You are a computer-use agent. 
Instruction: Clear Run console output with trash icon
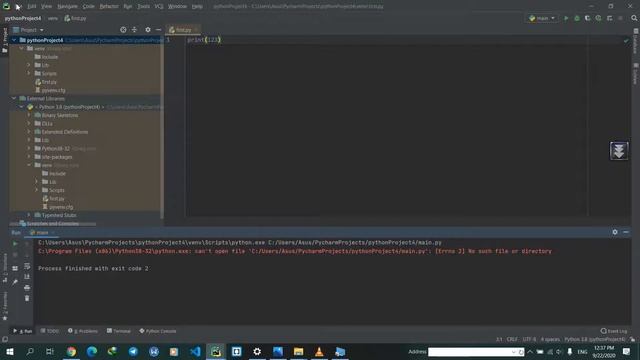[27, 298]
